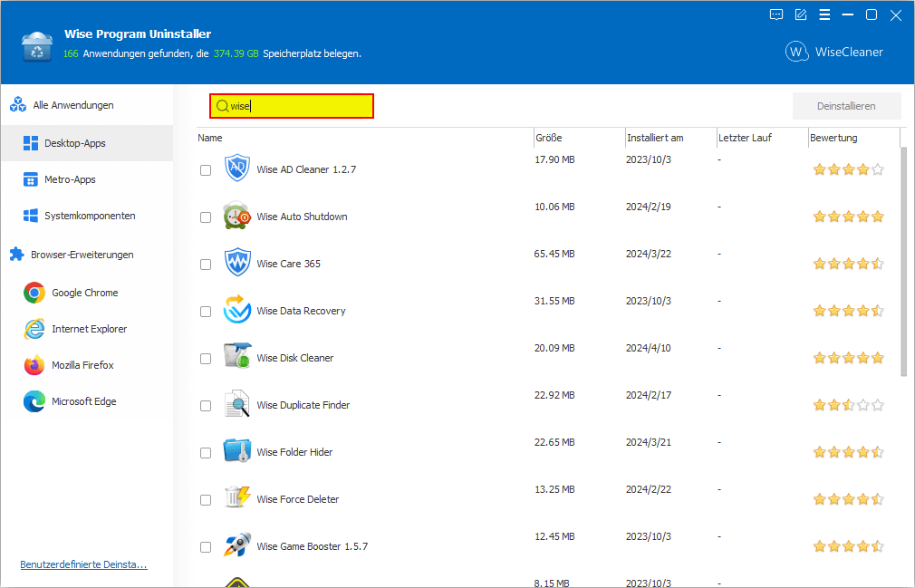Click the 65.45 MB size value
The image size is (915, 588).
[x=554, y=254]
